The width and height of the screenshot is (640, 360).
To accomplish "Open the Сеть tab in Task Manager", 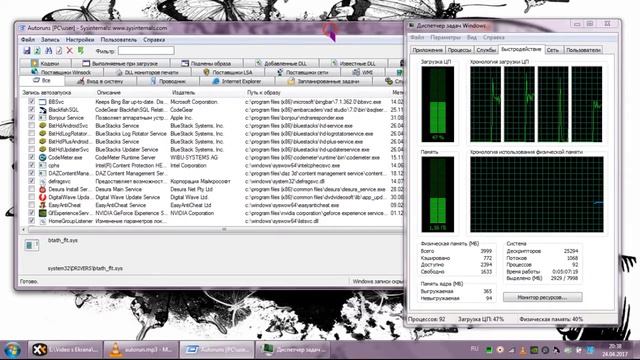I will (x=553, y=50).
